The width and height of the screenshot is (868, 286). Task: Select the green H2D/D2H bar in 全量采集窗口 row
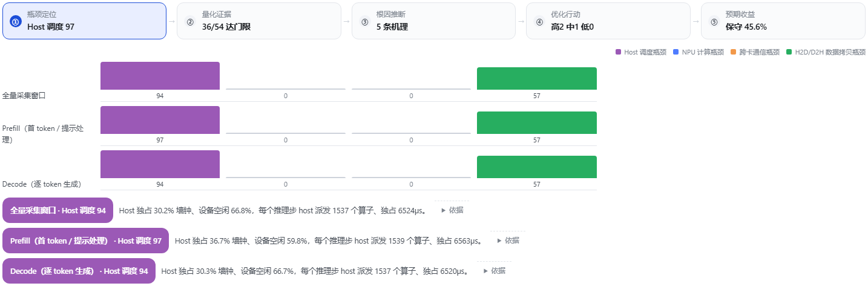[x=537, y=79]
